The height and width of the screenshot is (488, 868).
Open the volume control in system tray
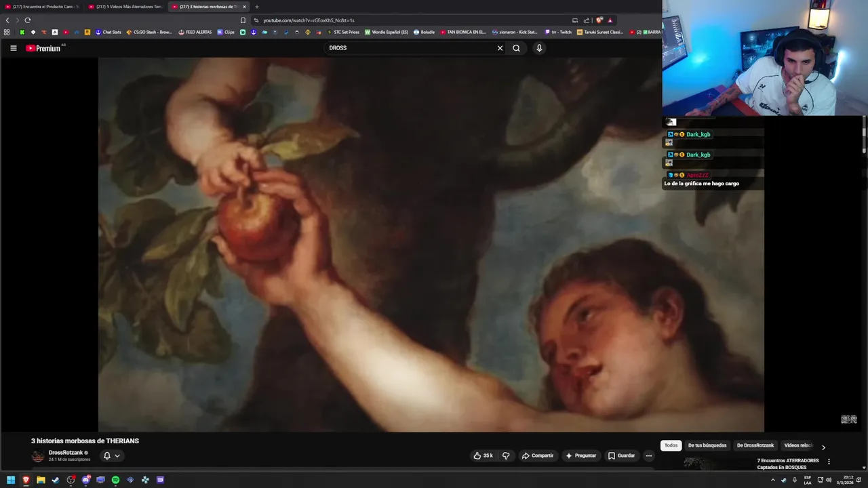829,480
